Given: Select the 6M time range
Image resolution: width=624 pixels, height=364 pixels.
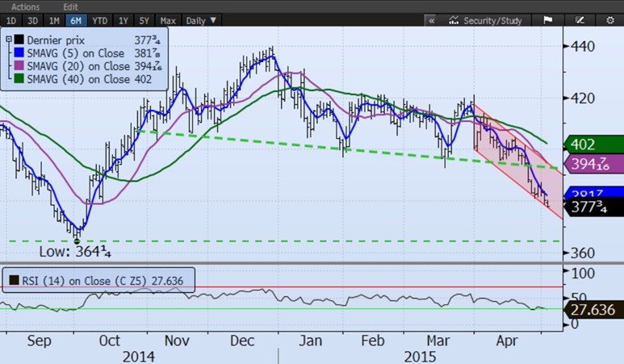Looking at the screenshot, I should pos(76,20).
